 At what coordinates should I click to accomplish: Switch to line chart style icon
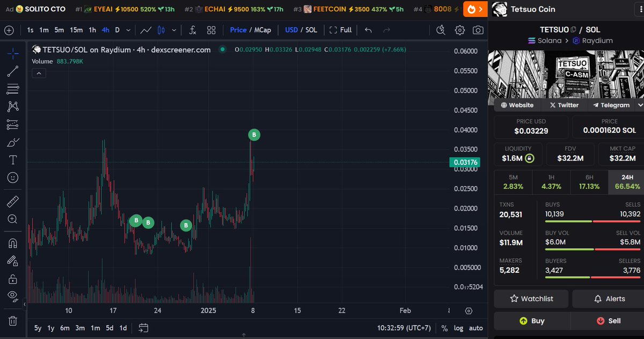[x=145, y=30]
